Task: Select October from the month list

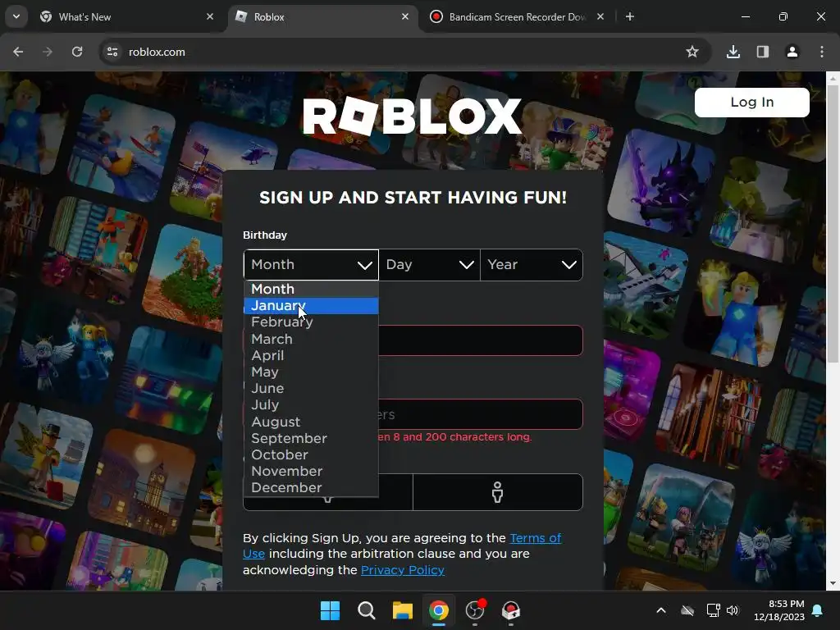Action: 311,454
